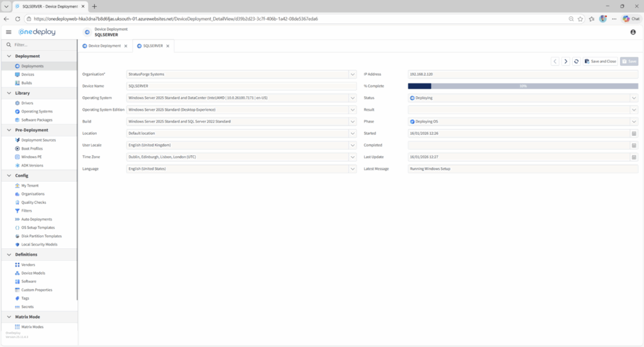Open the Language dropdown

coord(352,168)
